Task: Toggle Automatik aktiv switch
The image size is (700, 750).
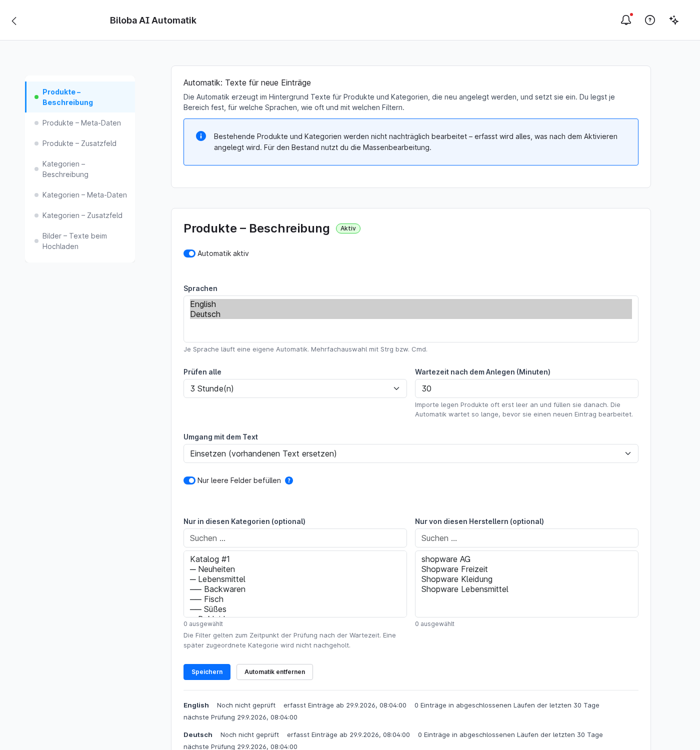Action: point(189,253)
